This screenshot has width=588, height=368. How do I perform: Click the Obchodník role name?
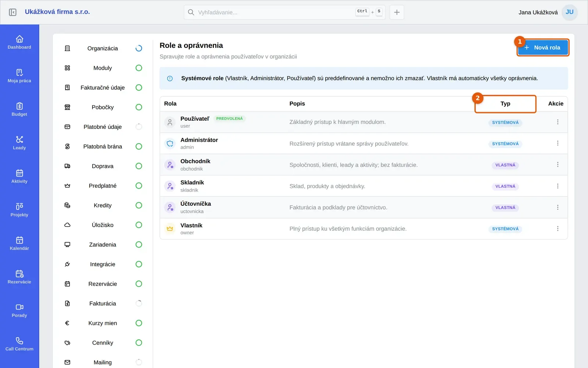coord(196,161)
